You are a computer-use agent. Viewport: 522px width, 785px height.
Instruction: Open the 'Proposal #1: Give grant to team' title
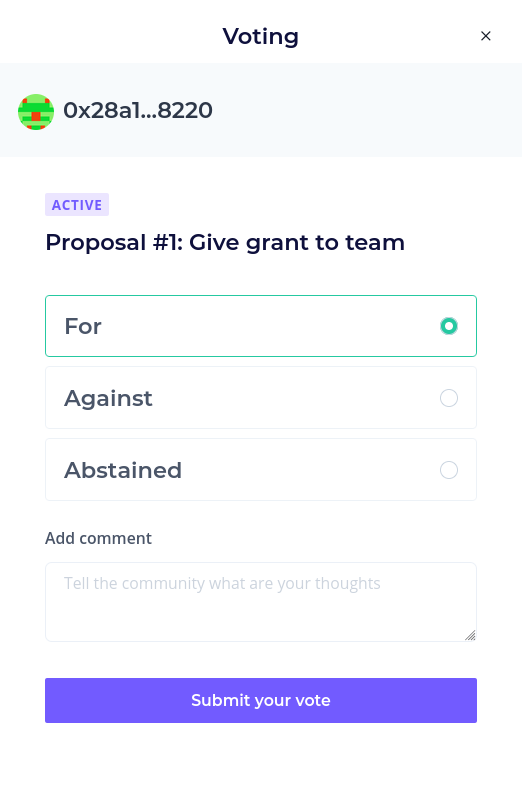[x=225, y=242]
